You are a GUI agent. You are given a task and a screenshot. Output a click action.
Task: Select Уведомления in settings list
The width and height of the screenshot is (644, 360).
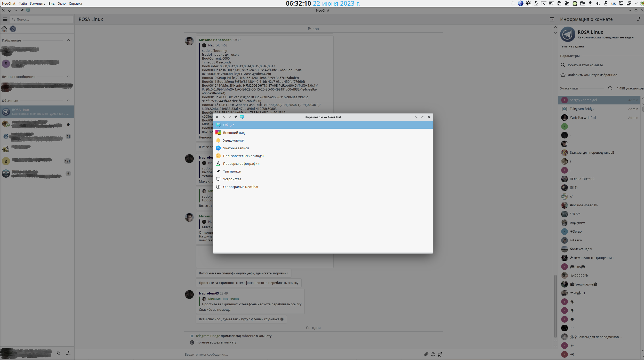[x=234, y=140]
